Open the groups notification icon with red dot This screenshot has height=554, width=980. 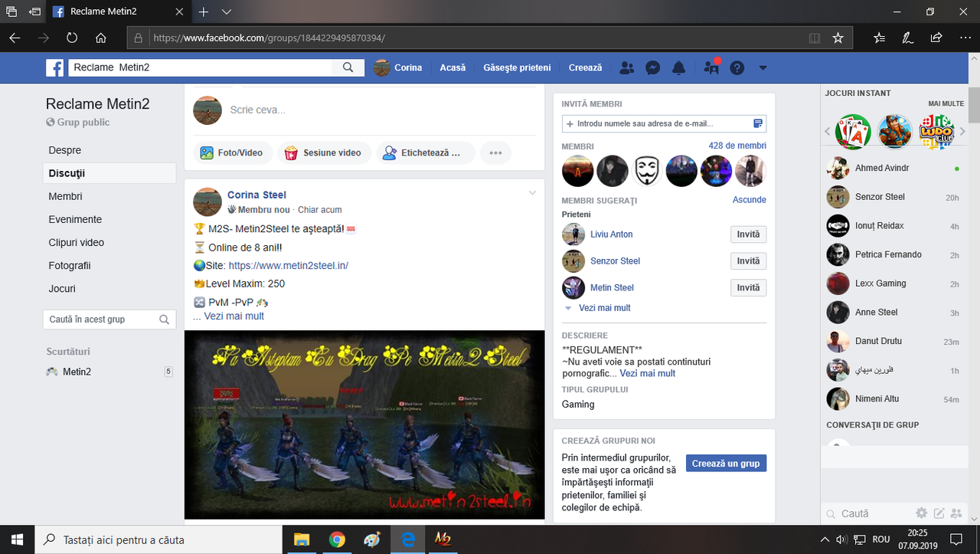click(x=711, y=67)
